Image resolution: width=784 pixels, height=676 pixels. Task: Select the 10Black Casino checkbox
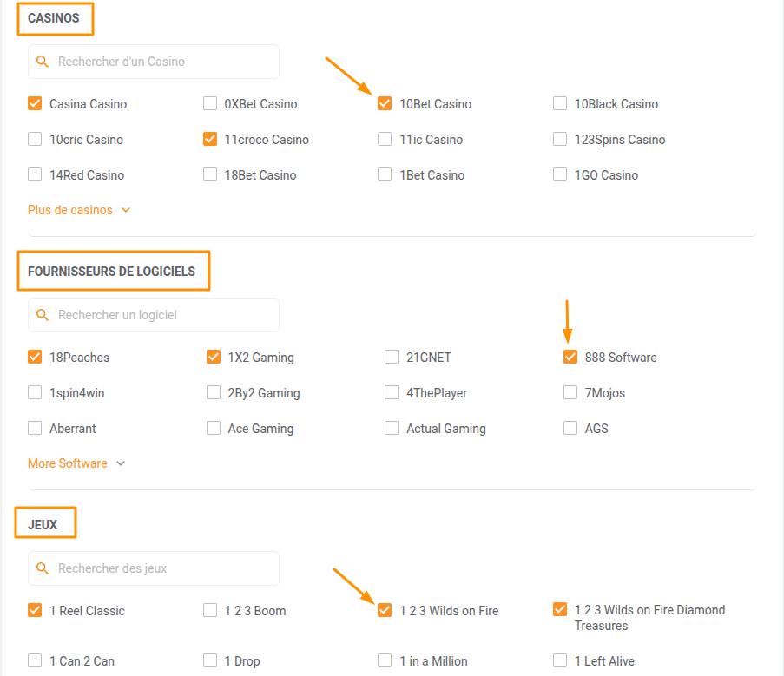(560, 103)
